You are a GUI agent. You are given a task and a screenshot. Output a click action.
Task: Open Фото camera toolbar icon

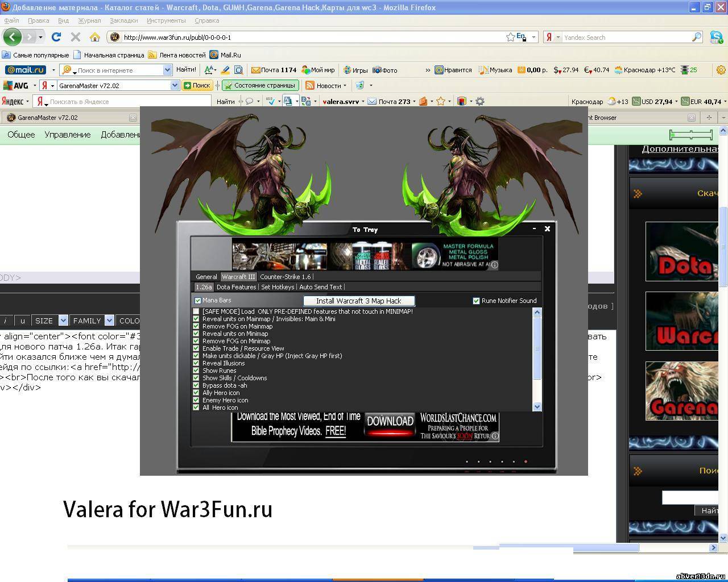pyautogui.click(x=385, y=70)
